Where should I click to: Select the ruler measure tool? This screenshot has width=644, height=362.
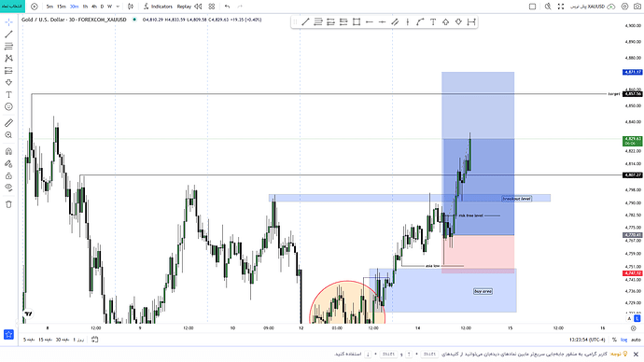pyautogui.click(x=8, y=123)
